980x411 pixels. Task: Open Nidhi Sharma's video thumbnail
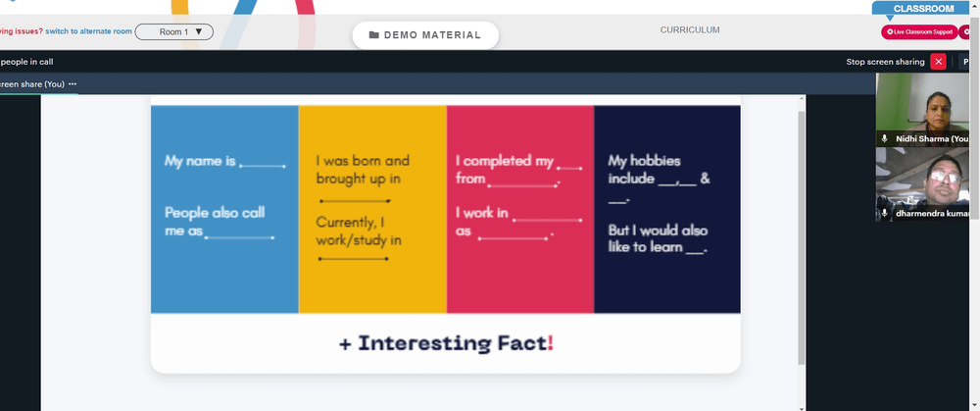922,110
